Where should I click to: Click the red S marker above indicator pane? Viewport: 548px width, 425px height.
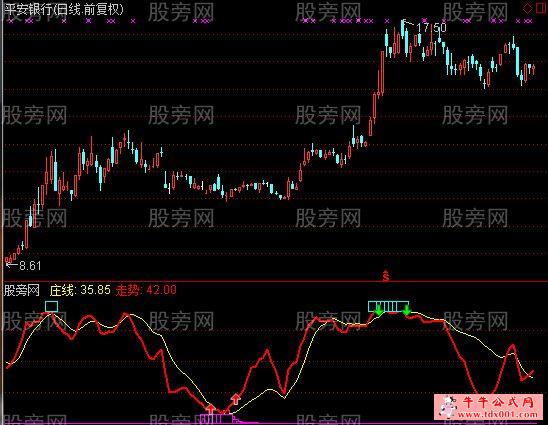click(x=385, y=276)
